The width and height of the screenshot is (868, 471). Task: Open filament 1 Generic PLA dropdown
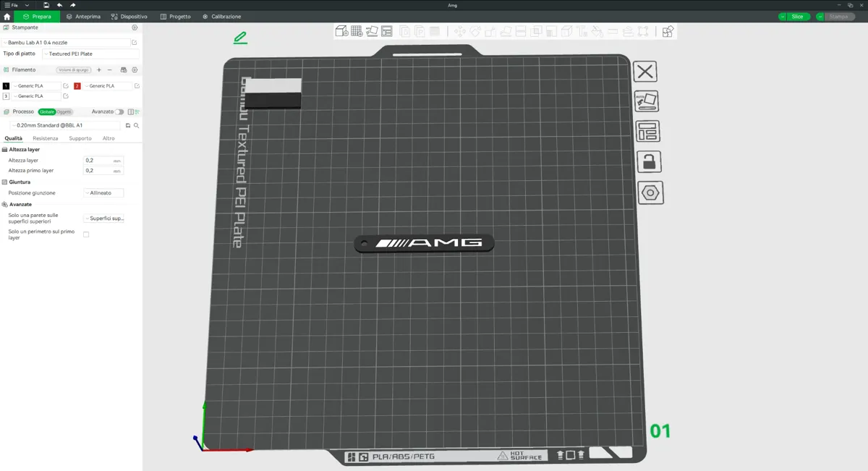(x=37, y=86)
